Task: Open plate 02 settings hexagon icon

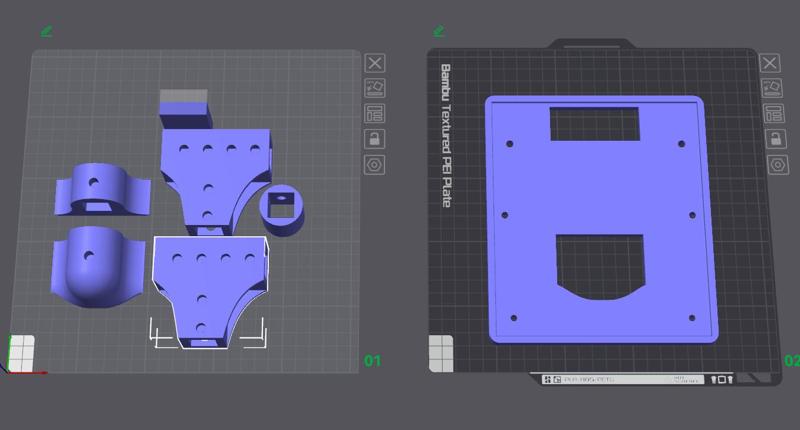Action: [x=778, y=165]
